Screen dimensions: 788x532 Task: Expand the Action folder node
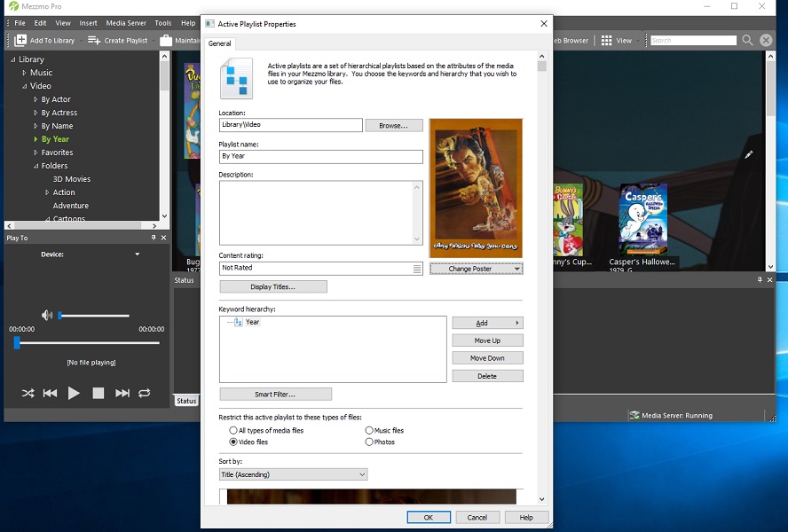coord(47,192)
